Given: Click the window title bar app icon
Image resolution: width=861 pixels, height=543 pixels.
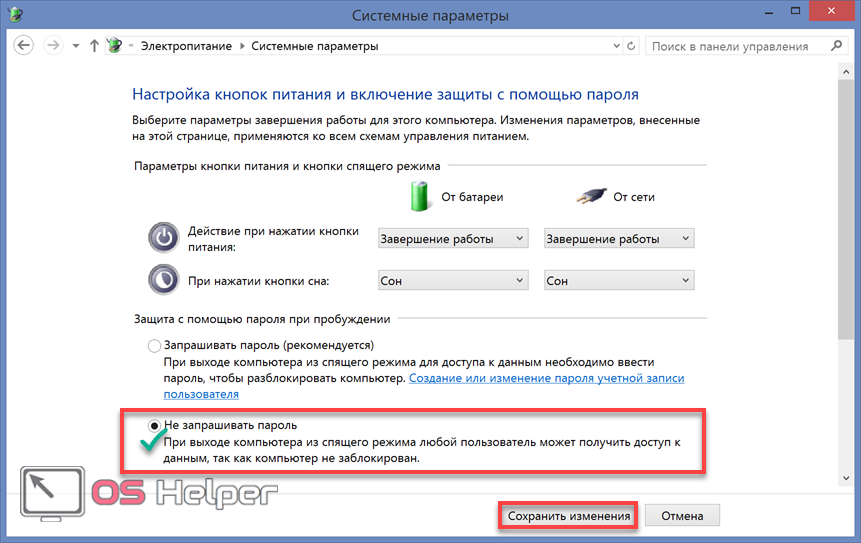Looking at the screenshot, I should pyautogui.click(x=16, y=15).
